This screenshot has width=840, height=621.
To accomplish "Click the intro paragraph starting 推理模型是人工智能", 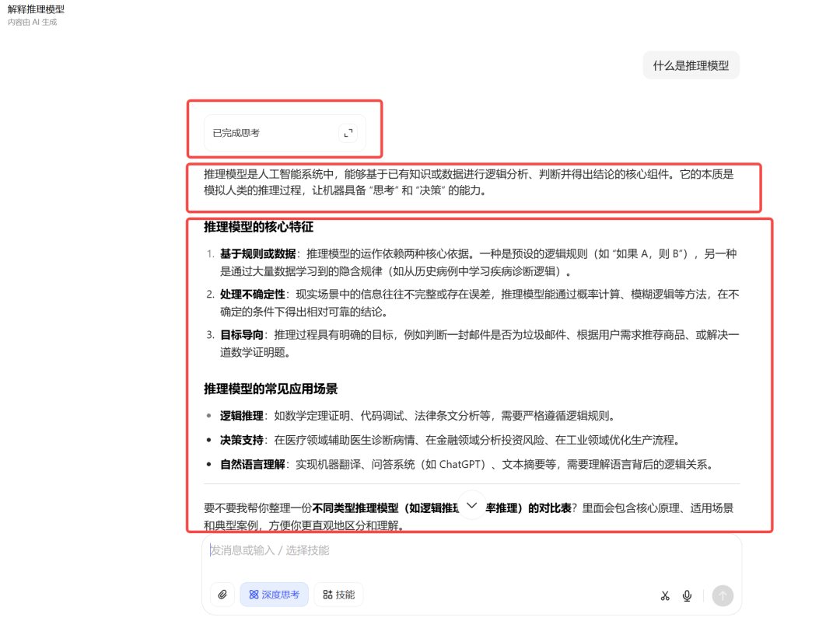I will pyautogui.click(x=469, y=182).
